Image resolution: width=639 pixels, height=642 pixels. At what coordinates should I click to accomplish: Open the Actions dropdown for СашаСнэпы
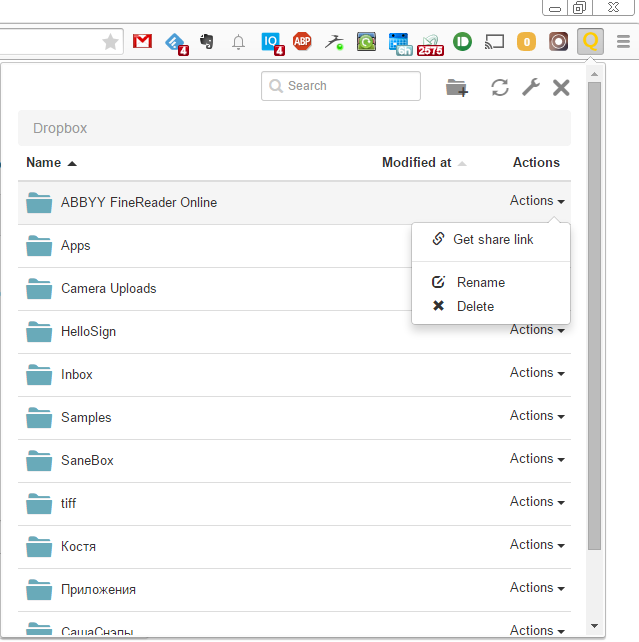coord(537,630)
